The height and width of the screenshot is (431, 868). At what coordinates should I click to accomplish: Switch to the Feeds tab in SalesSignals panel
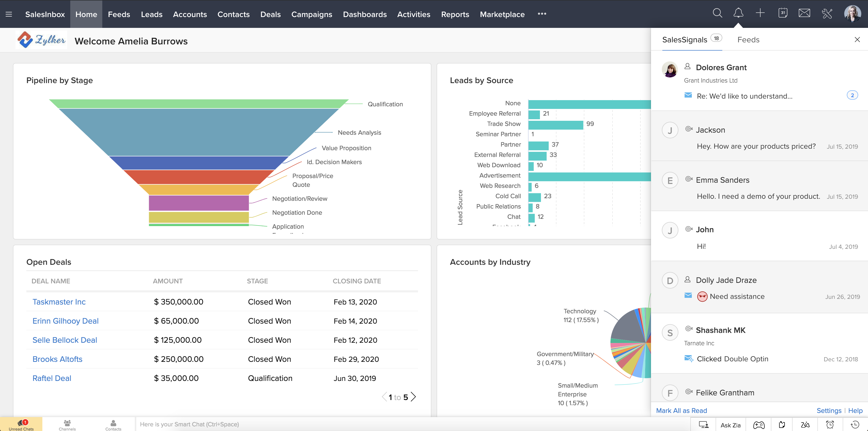[748, 39]
